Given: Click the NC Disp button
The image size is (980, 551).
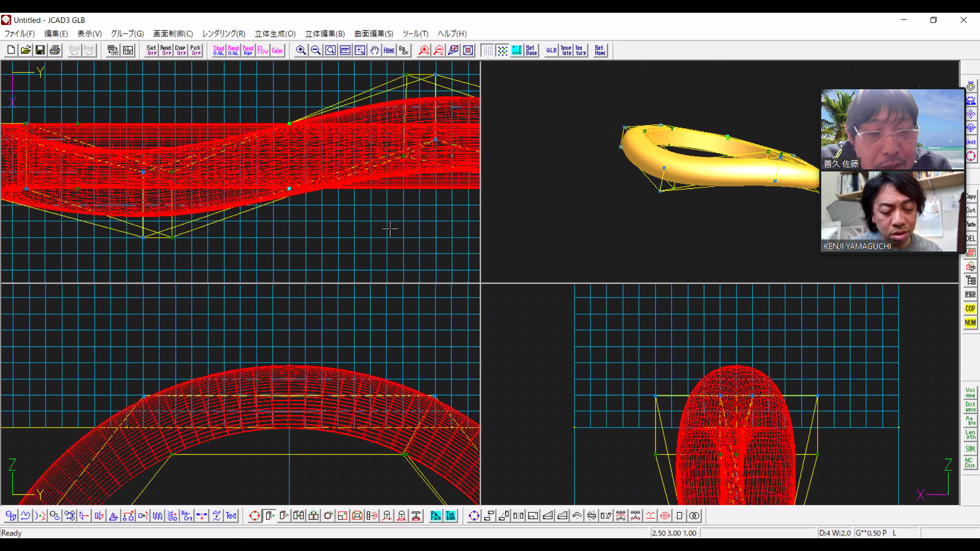Looking at the screenshot, I should [x=970, y=463].
